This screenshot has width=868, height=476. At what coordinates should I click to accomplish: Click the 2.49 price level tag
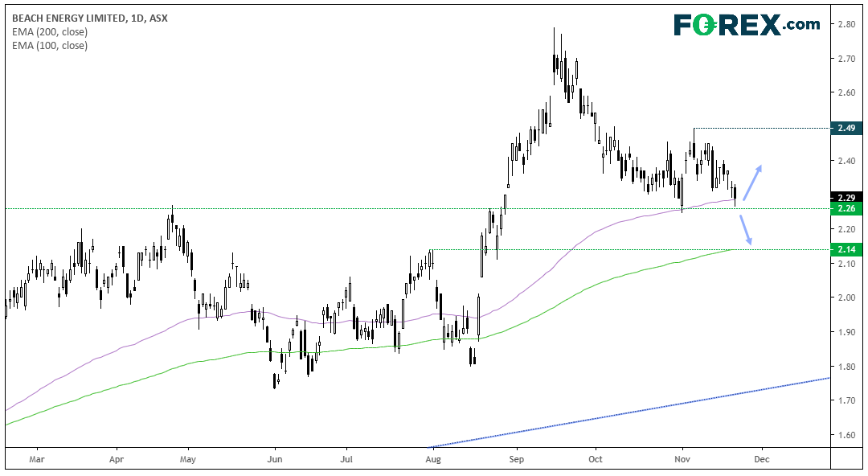(x=846, y=128)
